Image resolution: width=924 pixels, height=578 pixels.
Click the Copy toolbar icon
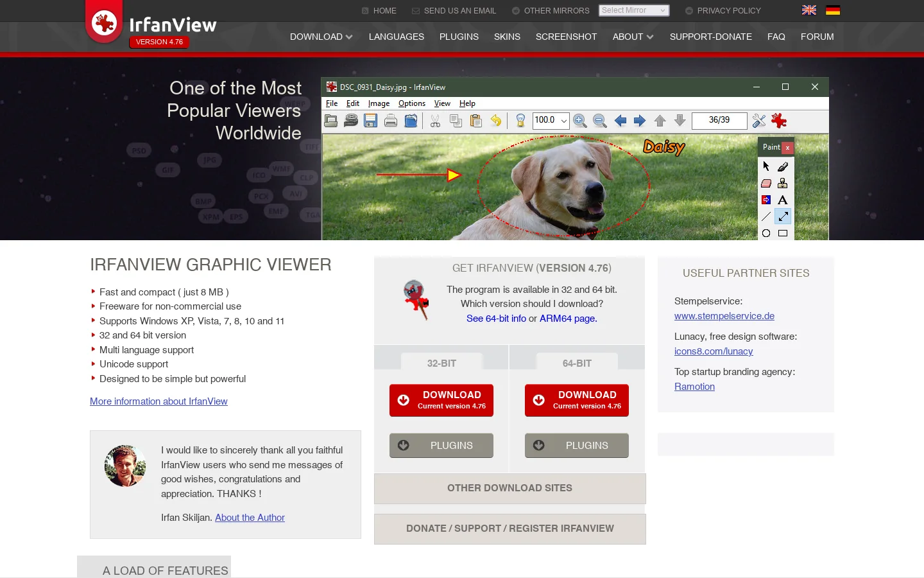(x=456, y=121)
